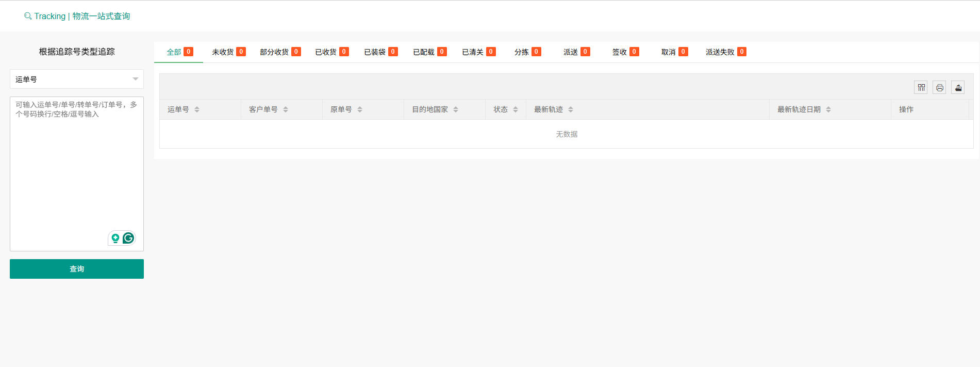The image size is (980, 367).
Task: Click the export table icon
Action: [x=958, y=88]
